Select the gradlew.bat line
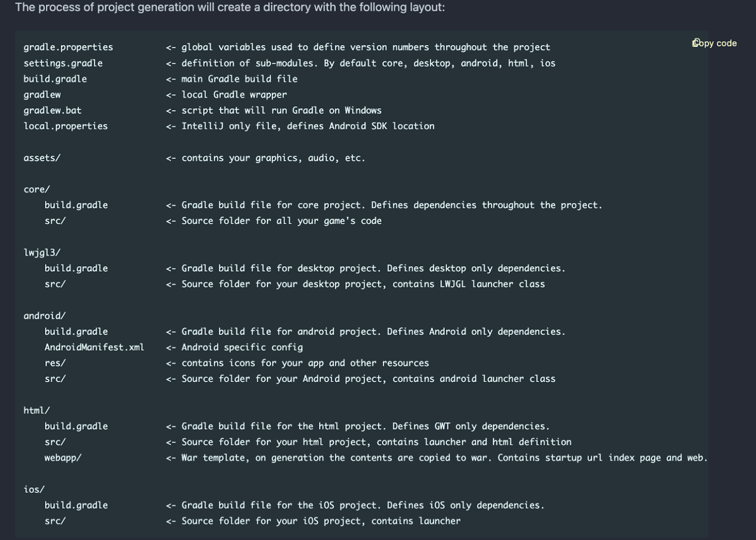Screen dimensions: 756x540 52,111
